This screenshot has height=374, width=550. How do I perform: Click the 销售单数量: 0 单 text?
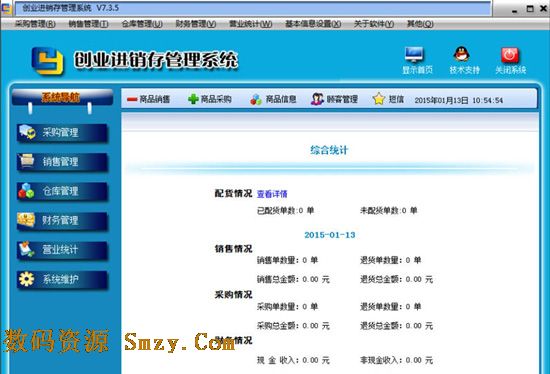(x=287, y=260)
